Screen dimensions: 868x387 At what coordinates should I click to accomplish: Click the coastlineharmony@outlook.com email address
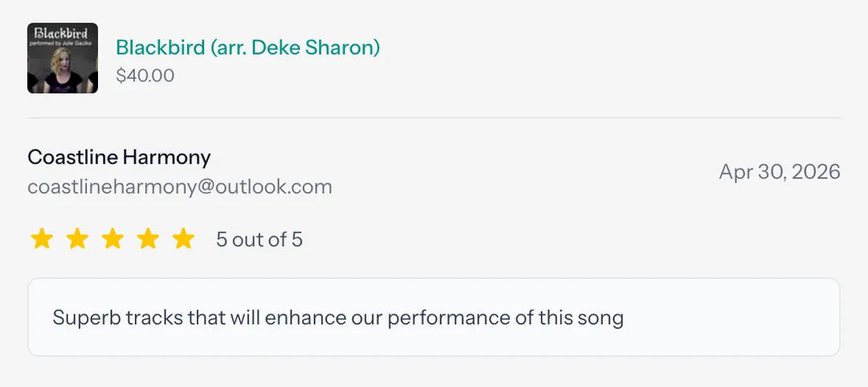pos(180,187)
